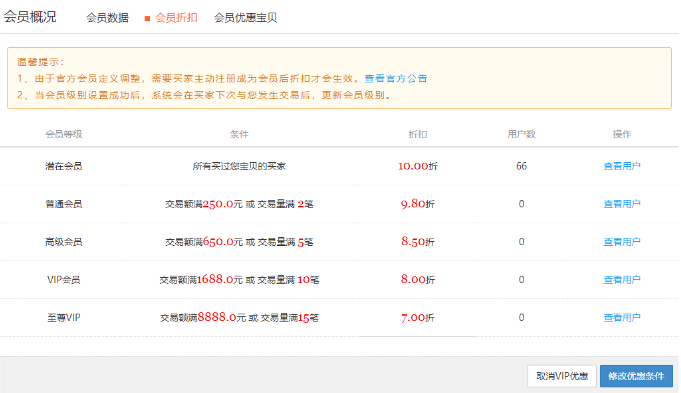Click the 取消VIP优惠 button

[x=562, y=376]
